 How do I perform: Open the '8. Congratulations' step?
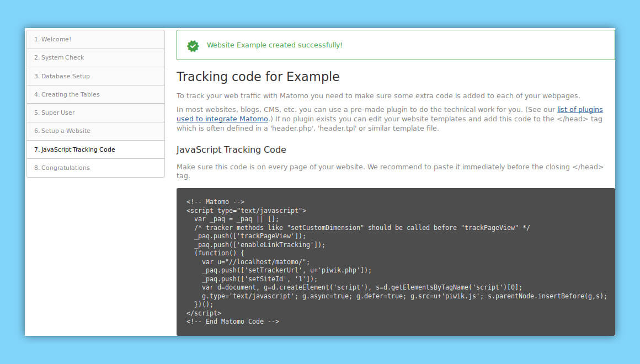[x=95, y=168]
